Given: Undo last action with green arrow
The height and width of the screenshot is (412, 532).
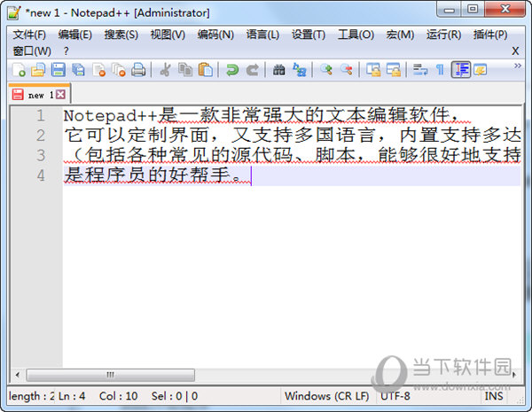Looking at the screenshot, I should pyautogui.click(x=232, y=70).
